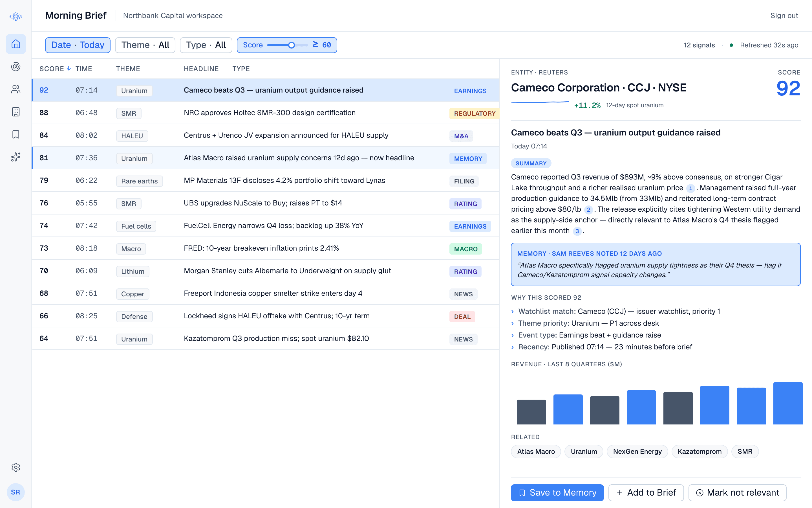Viewport: 812px width, 508px height.
Task: Click the Sam Reeves memory note
Action: 656,264
